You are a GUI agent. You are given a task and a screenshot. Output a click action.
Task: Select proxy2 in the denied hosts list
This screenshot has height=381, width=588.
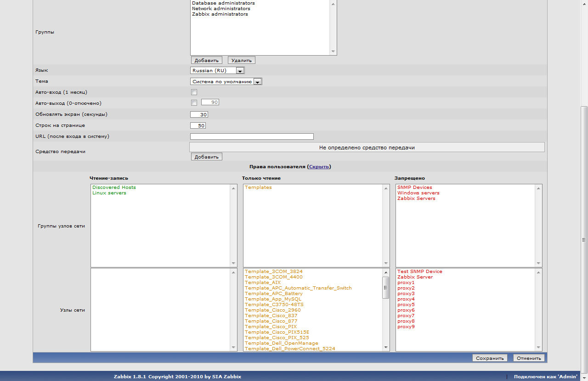tap(406, 288)
